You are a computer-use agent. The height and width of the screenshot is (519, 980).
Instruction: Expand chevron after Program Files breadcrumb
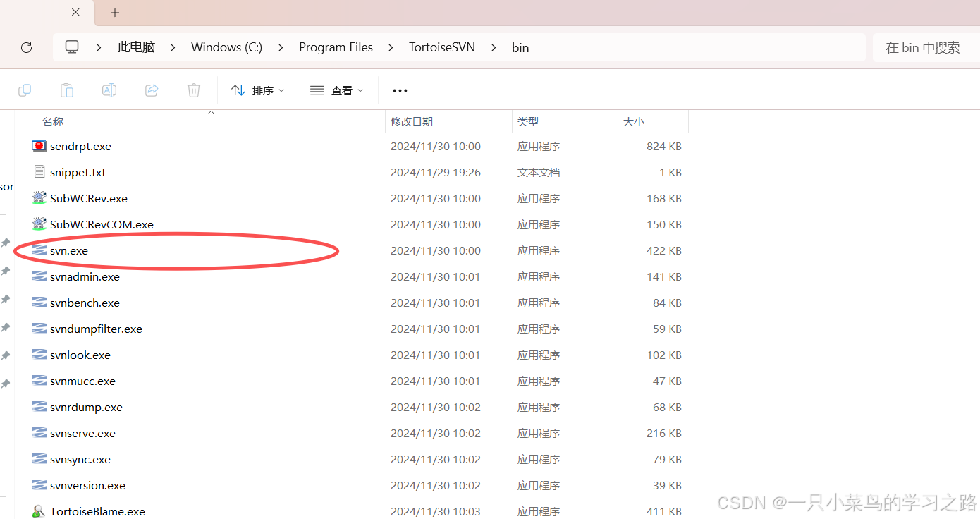(391, 47)
